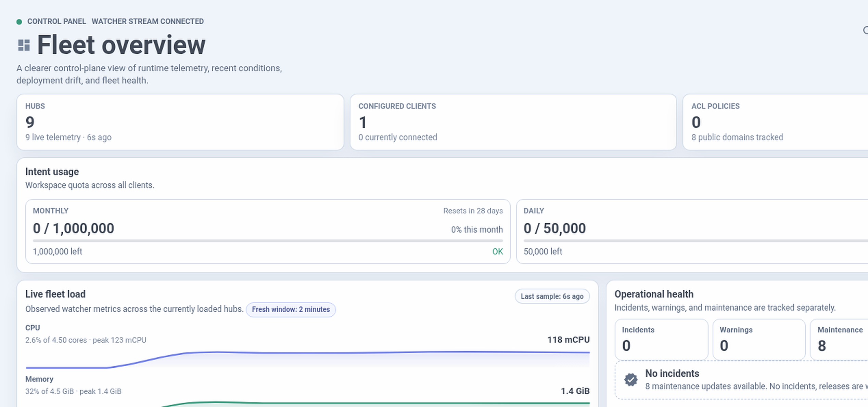Viewport: 868px width, 407px height.
Task: Click '8 public domains tracked' text
Action: click(737, 137)
